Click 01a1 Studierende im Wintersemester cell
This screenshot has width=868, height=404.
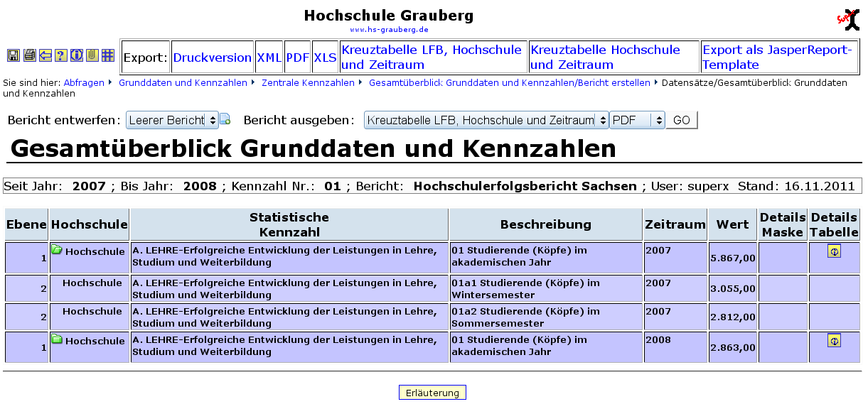click(x=546, y=288)
